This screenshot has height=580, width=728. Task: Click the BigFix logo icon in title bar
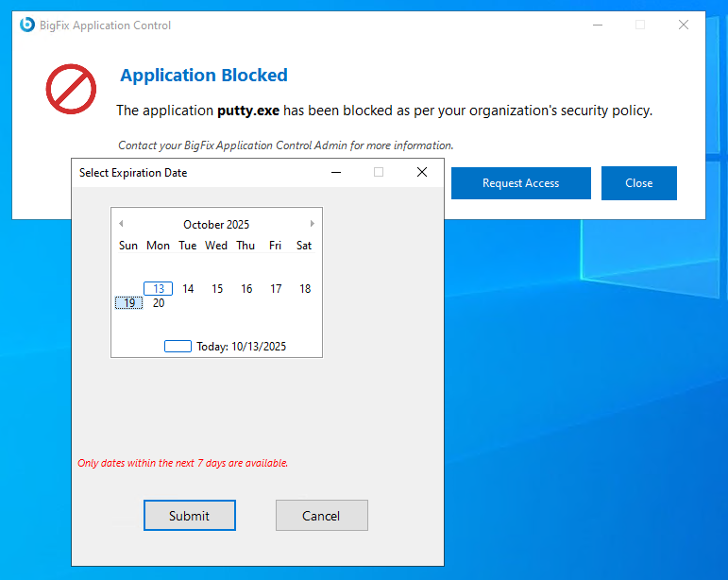(x=27, y=25)
